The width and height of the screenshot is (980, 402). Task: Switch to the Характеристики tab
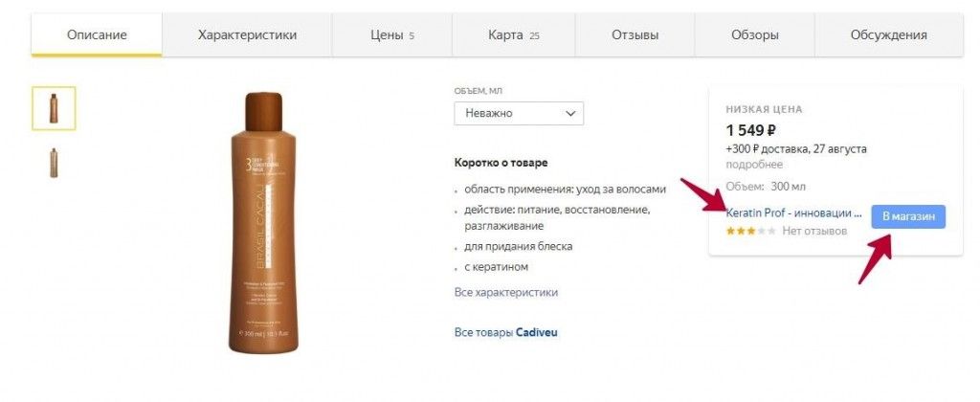pos(247,35)
